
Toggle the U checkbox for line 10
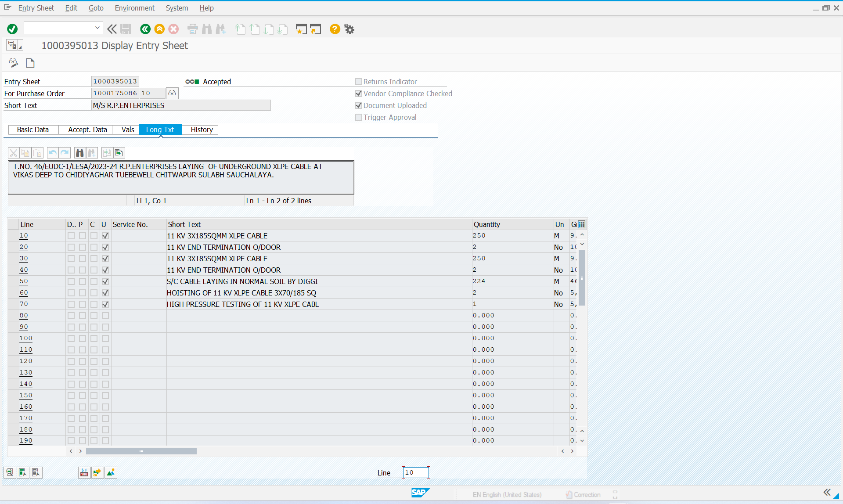[105, 236]
